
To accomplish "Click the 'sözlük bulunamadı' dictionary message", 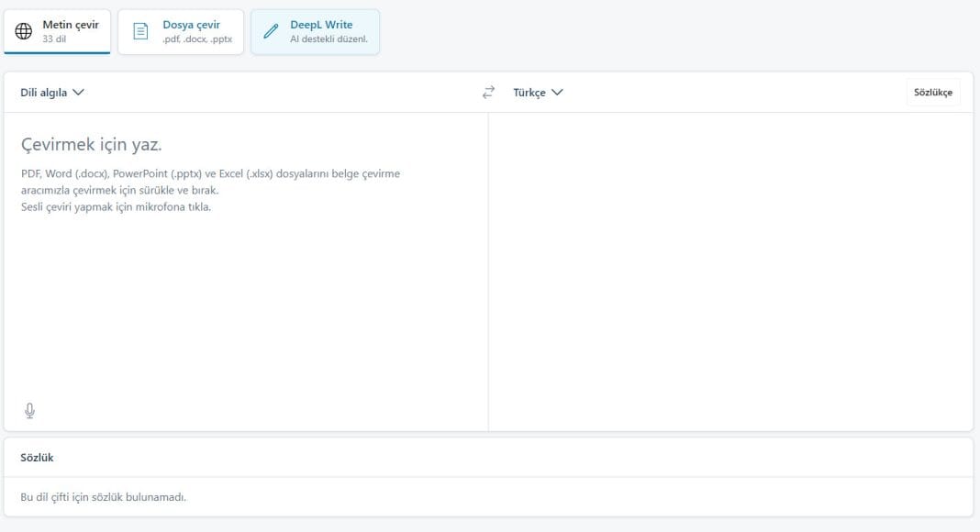I will pyautogui.click(x=103, y=497).
